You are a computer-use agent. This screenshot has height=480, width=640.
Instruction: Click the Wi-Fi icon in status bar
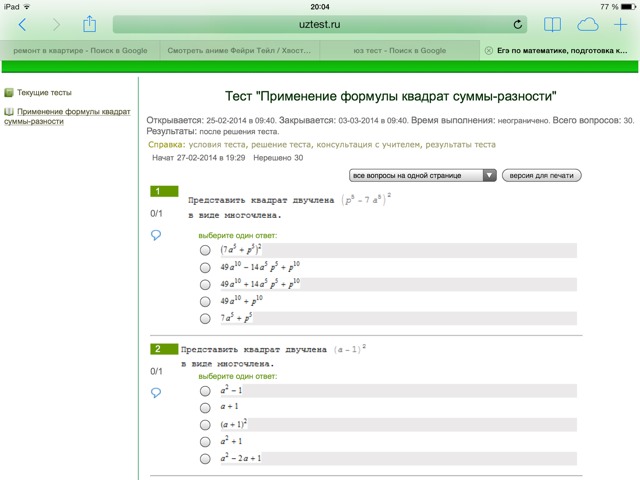point(27,7)
